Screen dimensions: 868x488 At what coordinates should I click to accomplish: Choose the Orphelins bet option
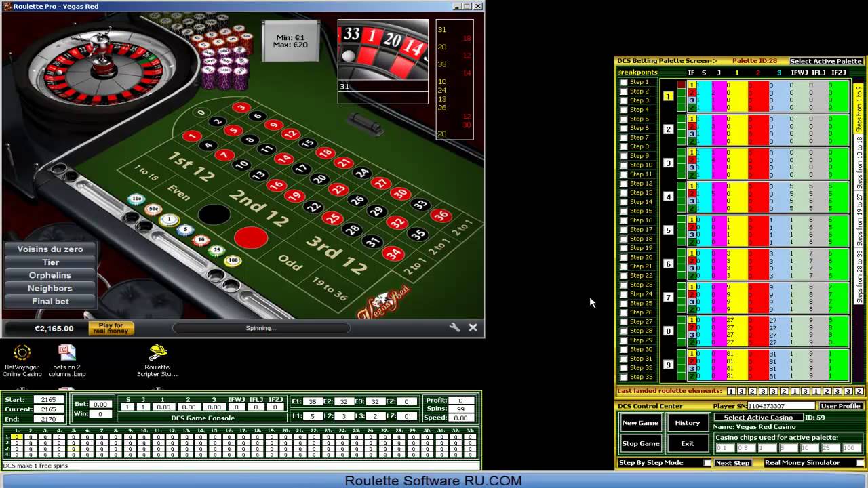pos(50,275)
